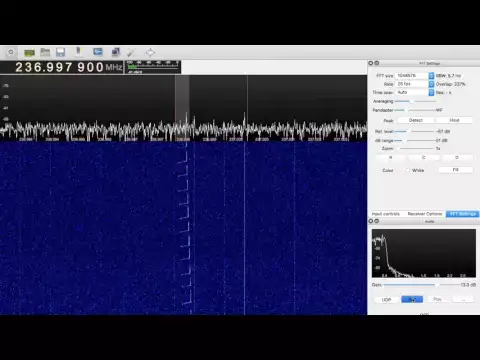The width and height of the screenshot is (480, 360).
Task: Click the I/Q recording tool icon in toolbar
Action: (x=78, y=52)
